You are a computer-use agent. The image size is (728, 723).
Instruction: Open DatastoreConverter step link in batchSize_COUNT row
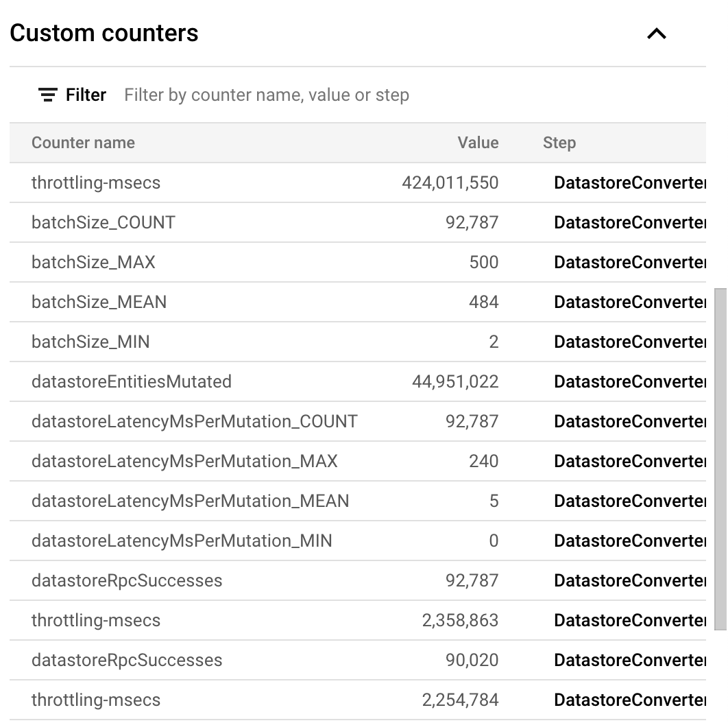point(629,222)
